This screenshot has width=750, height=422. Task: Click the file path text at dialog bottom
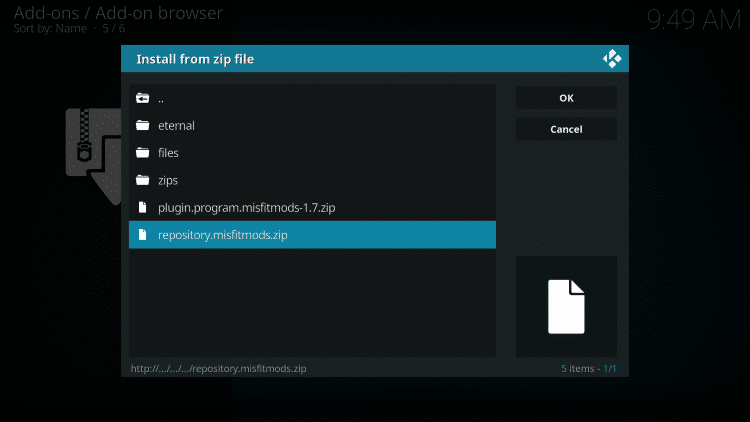pyautogui.click(x=218, y=368)
